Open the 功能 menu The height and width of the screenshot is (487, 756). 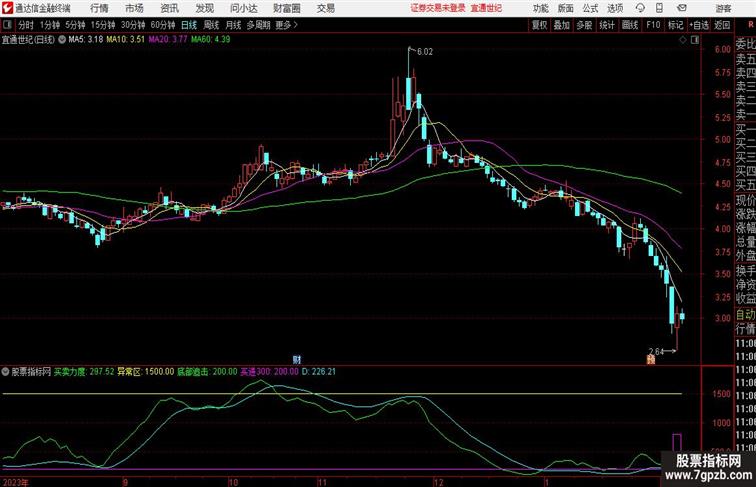pyautogui.click(x=540, y=9)
